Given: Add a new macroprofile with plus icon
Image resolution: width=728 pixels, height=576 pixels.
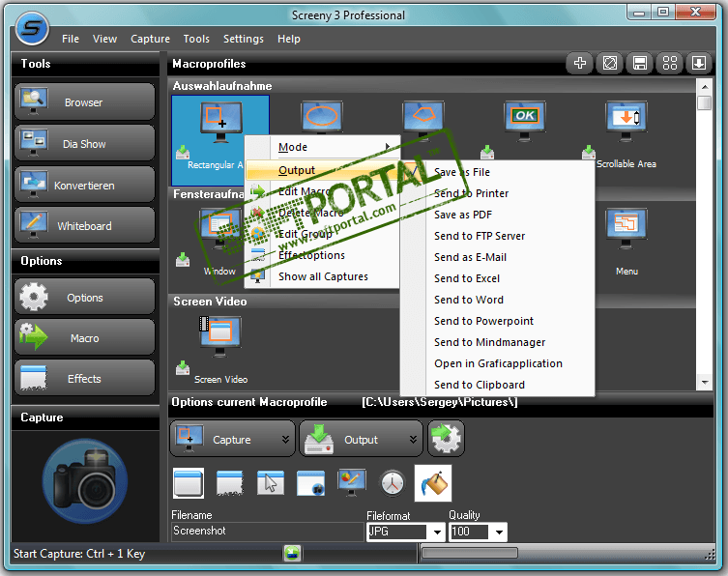Looking at the screenshot, I should [579, 63].
